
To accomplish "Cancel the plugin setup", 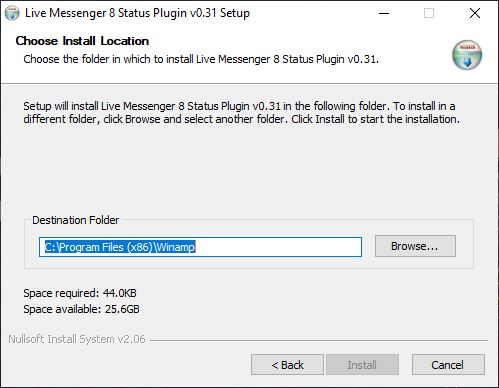I will pos(448,365).
